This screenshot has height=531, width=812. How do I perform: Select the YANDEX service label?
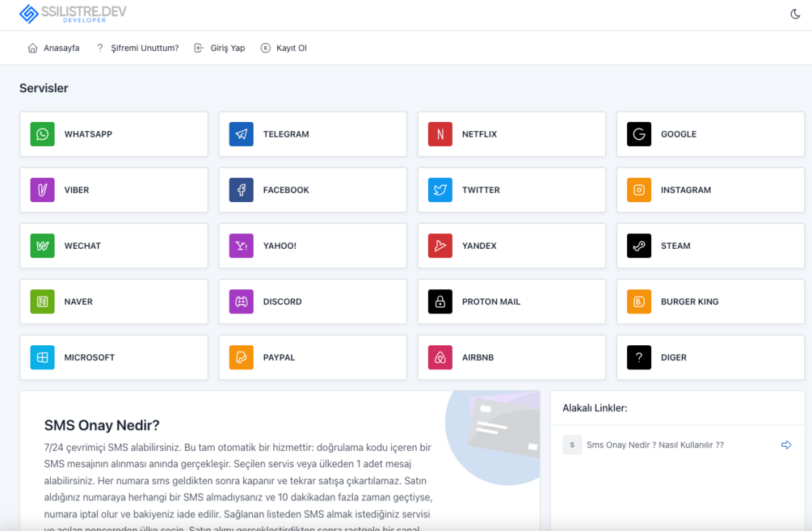coord(479,246)
